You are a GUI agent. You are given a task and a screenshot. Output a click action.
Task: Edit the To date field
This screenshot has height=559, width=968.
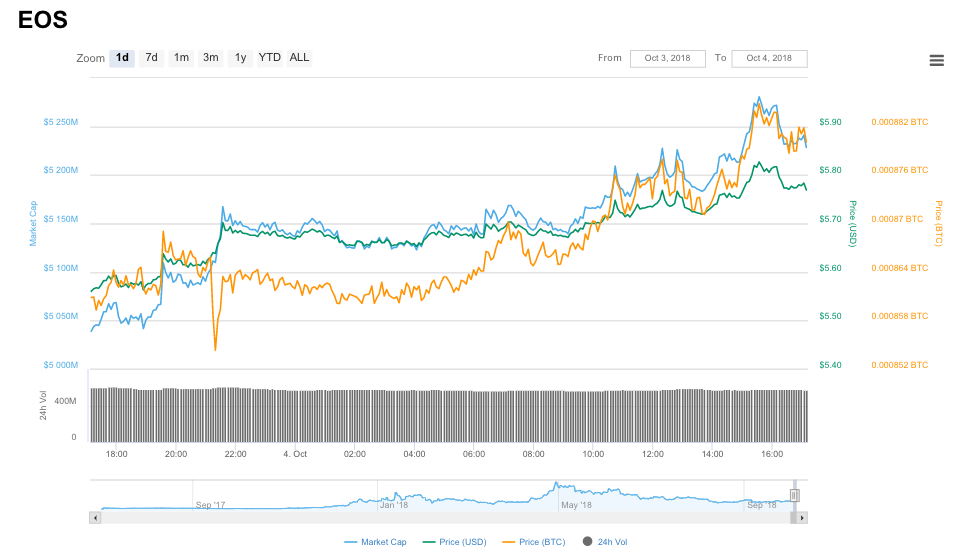769,59
